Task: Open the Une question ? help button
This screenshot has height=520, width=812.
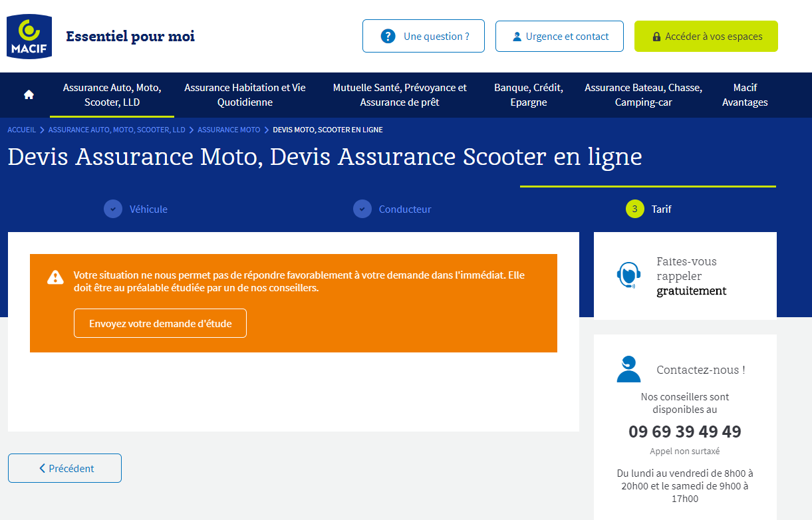Action: [x=424, y=36]
